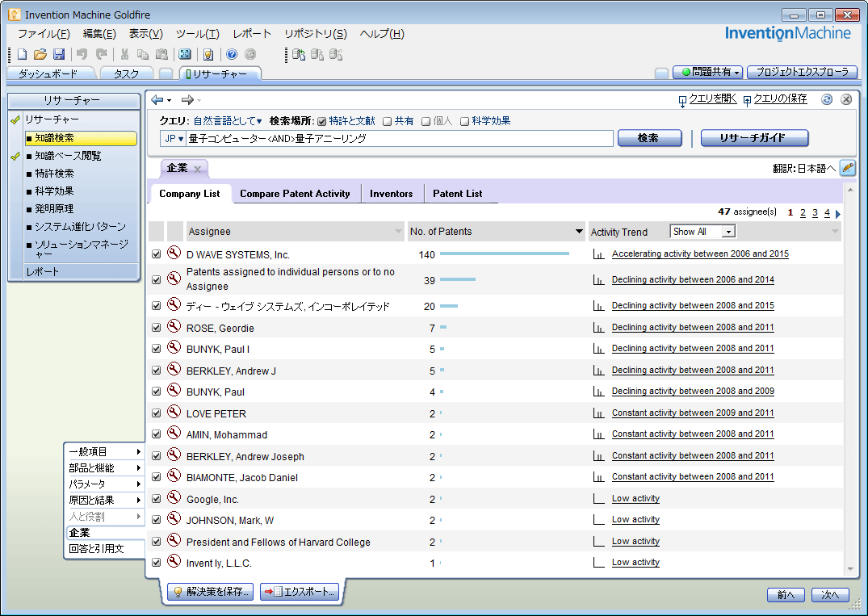Click the translation pencil icon beside 翻訳:日本語へ
This screenshot has width=868, height=616.
click(x=848, y=168)
